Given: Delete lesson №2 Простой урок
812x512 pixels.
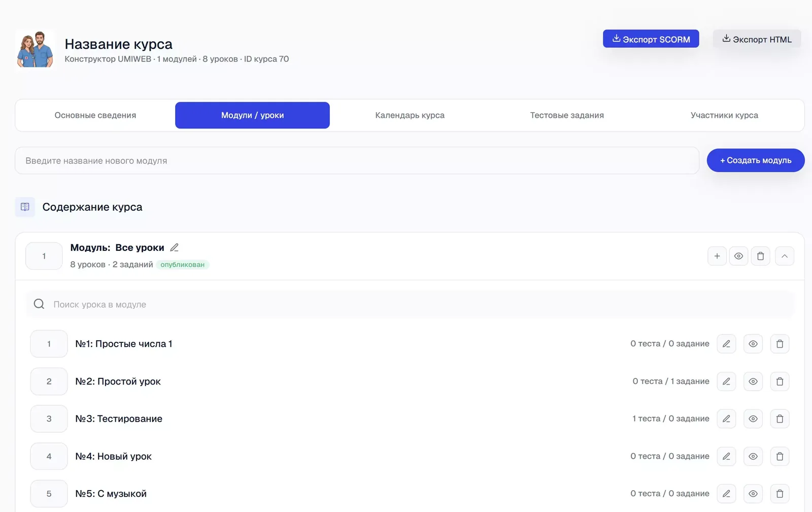Looking at the screenshot, I should (780, 381).
